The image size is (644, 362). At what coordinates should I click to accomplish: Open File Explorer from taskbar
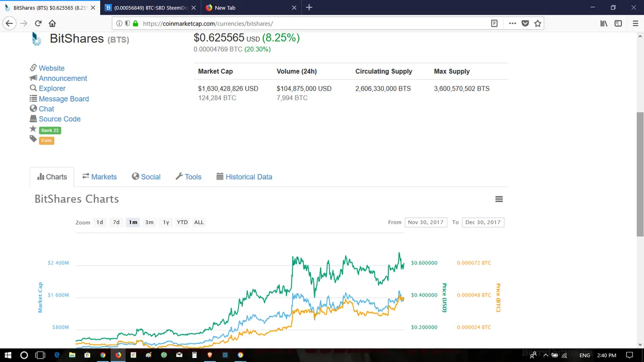(72, 355)
